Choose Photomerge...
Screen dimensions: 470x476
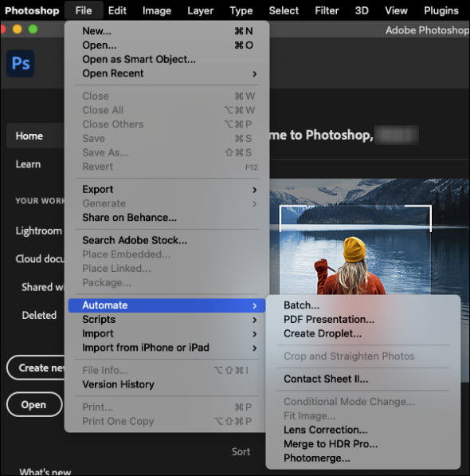click(x=363, y=458)
